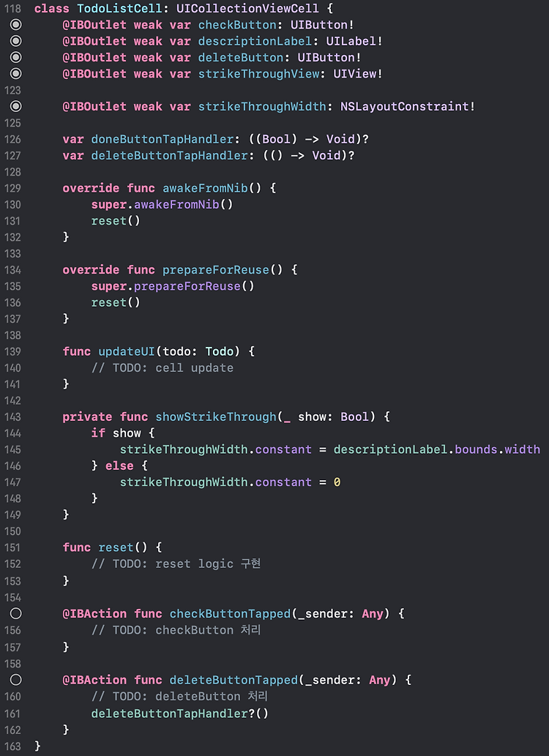Click the comment 'TODO: checkButton 처리'
549x756 pixels.
click(x=187, y=630)
